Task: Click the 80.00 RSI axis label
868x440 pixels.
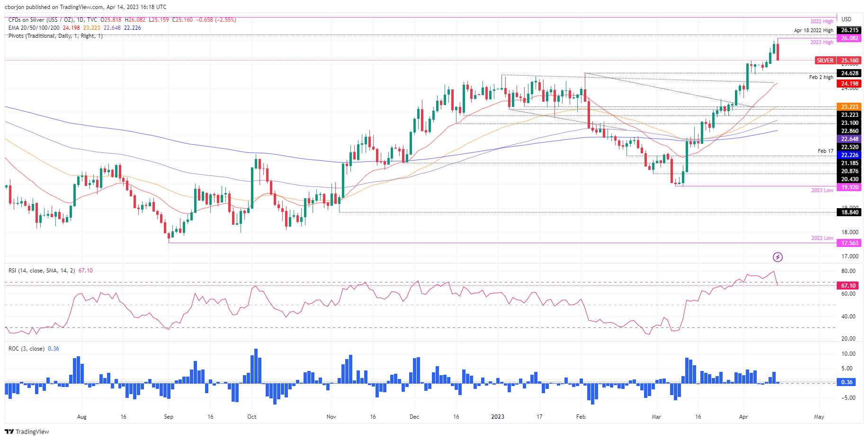Action: (848, 271)
